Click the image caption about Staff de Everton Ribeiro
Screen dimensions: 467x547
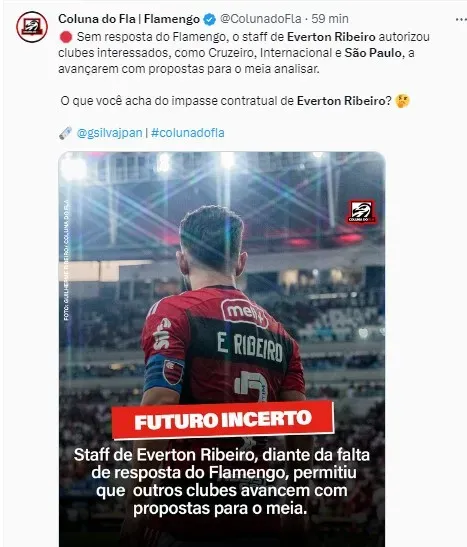click(222, 482)
